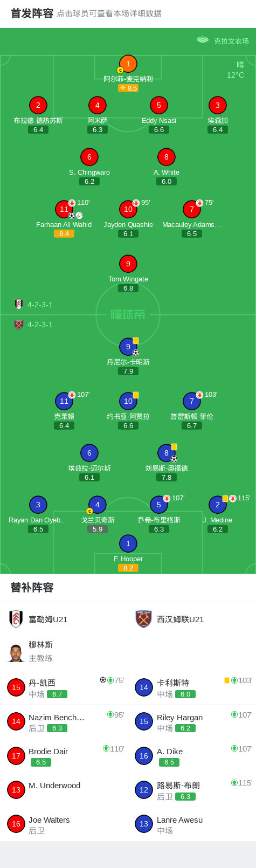Select Fulham player number 11 Farhaan Ali Wahid
Image resolution: width=256 pixels, height=868 pixels.
[x=64, y=209]
